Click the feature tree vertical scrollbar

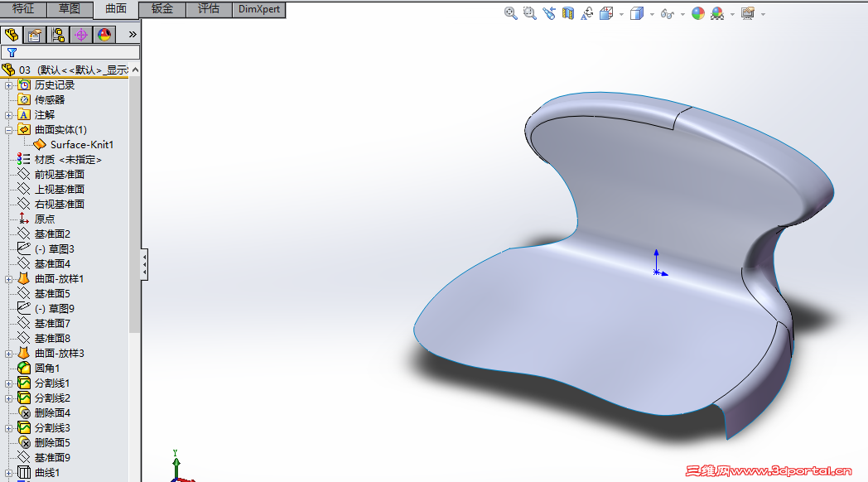134,205
